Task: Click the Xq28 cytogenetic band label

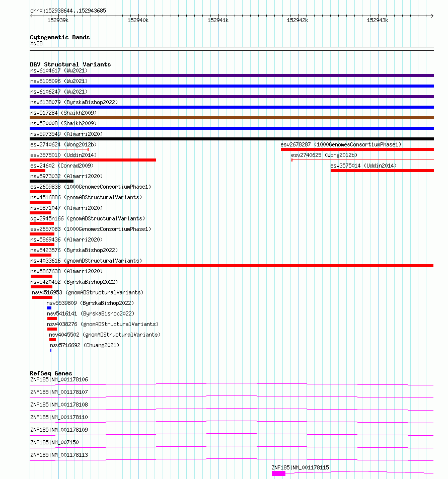Action: [36, 43]
